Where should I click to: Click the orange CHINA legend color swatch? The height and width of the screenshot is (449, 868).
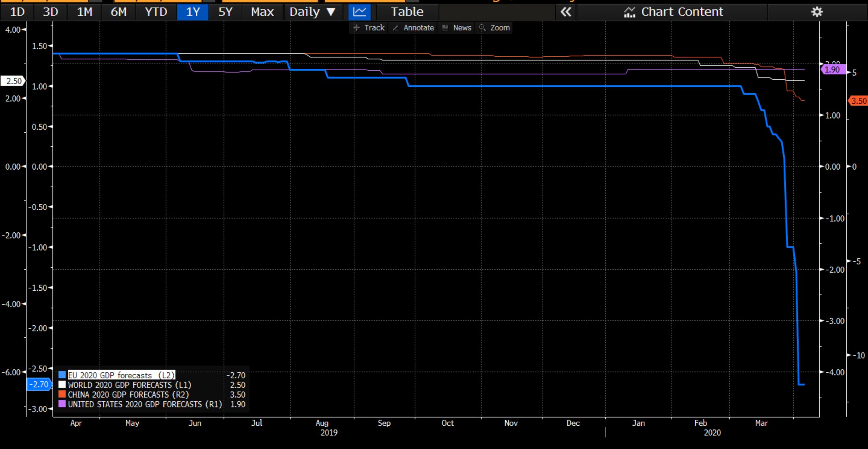[x=62, y=394]
